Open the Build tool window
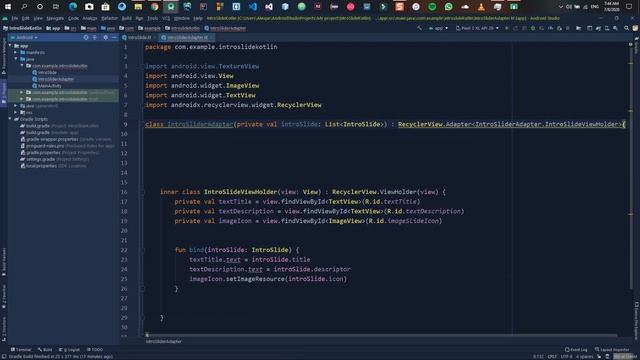 45,350
